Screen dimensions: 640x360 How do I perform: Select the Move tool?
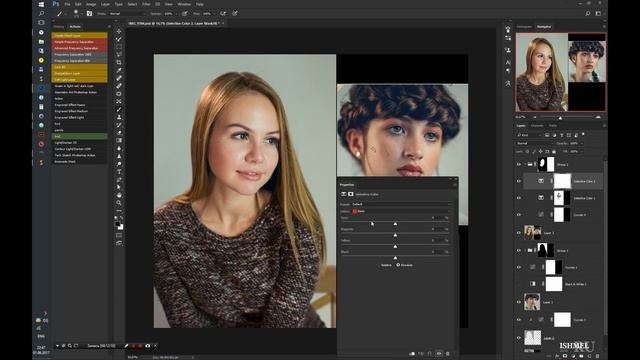119,31
